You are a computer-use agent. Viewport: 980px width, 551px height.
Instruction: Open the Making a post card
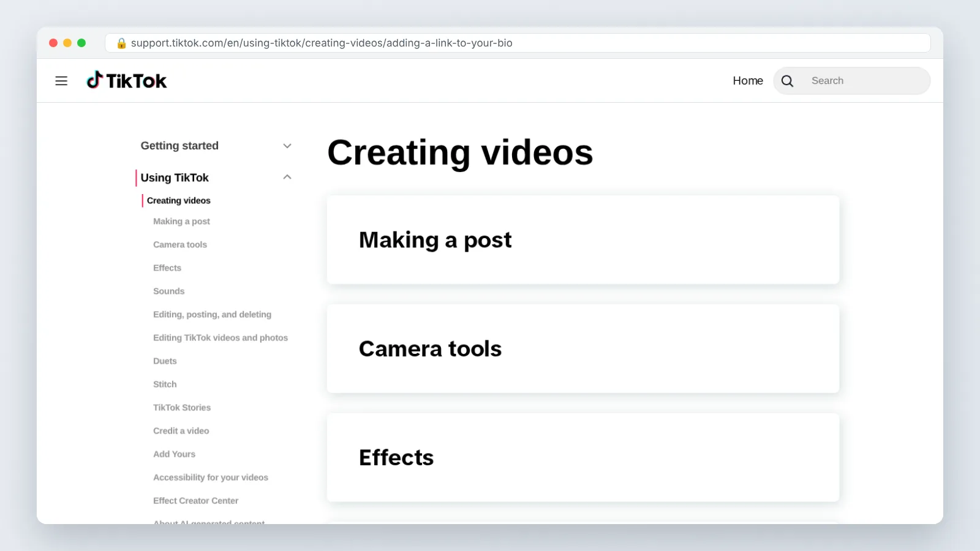[x=583, y=240]
